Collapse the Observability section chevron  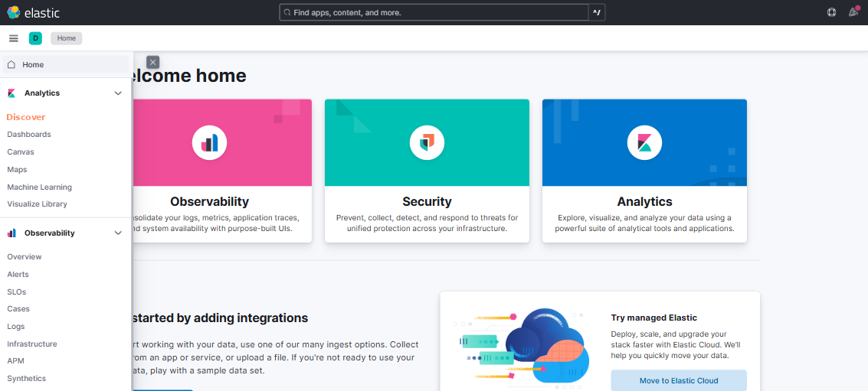[118, 233]
